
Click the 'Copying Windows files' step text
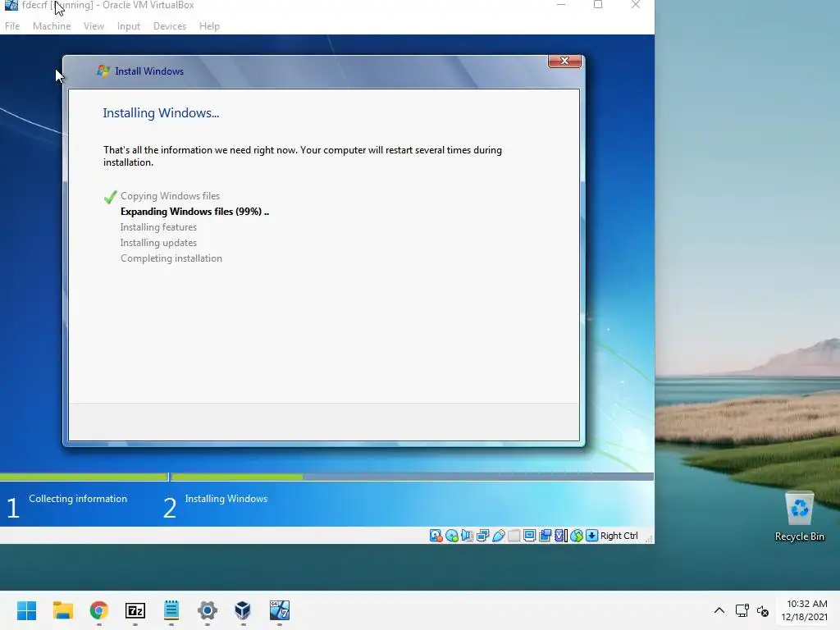170,196
